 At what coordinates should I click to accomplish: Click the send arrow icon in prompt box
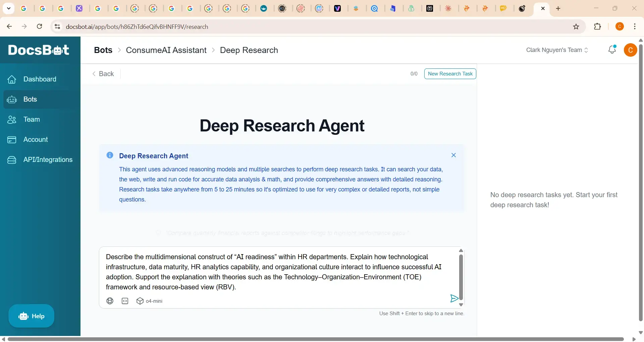coord(454,298)
